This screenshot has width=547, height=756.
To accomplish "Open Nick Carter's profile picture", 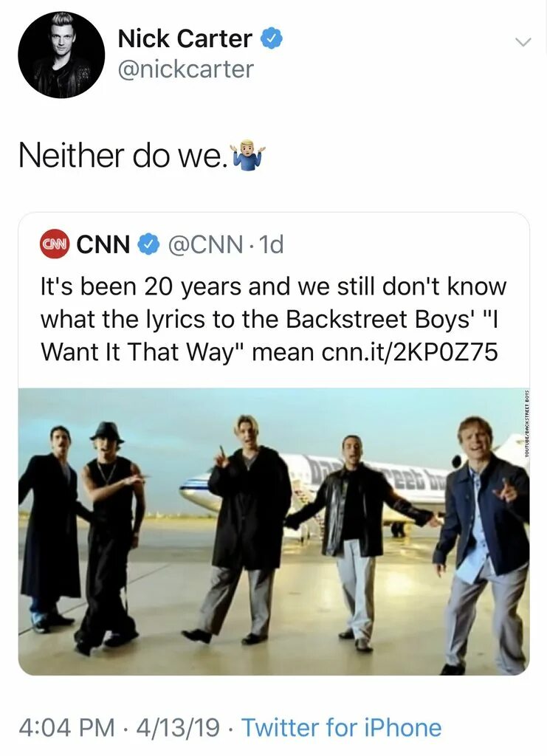I will pos(61,55).
